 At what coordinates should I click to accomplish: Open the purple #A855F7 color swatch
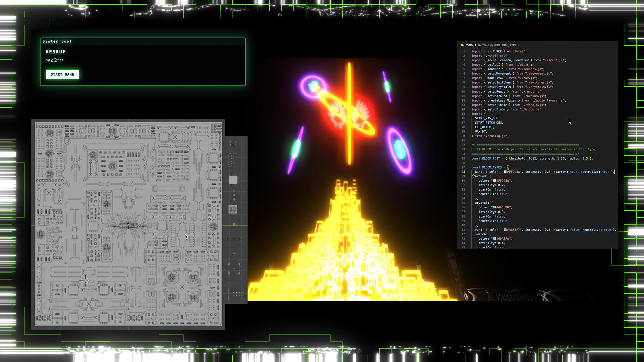click(x=505, y=230)
